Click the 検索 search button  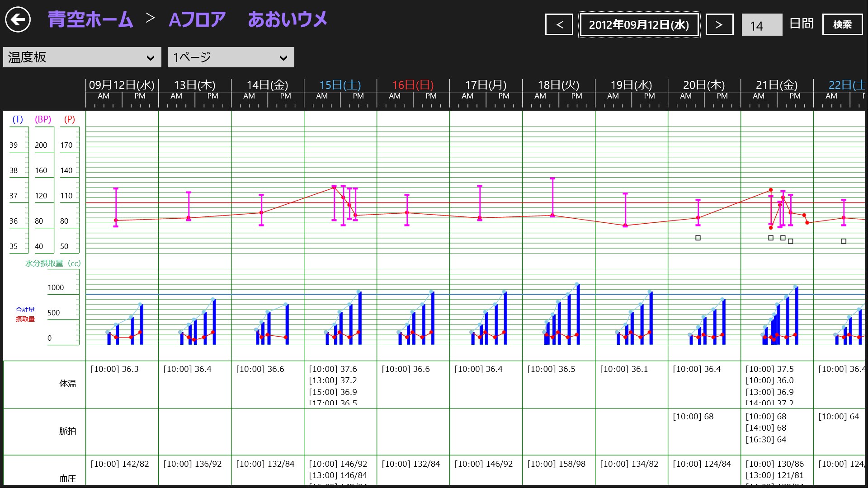[842, 24]
